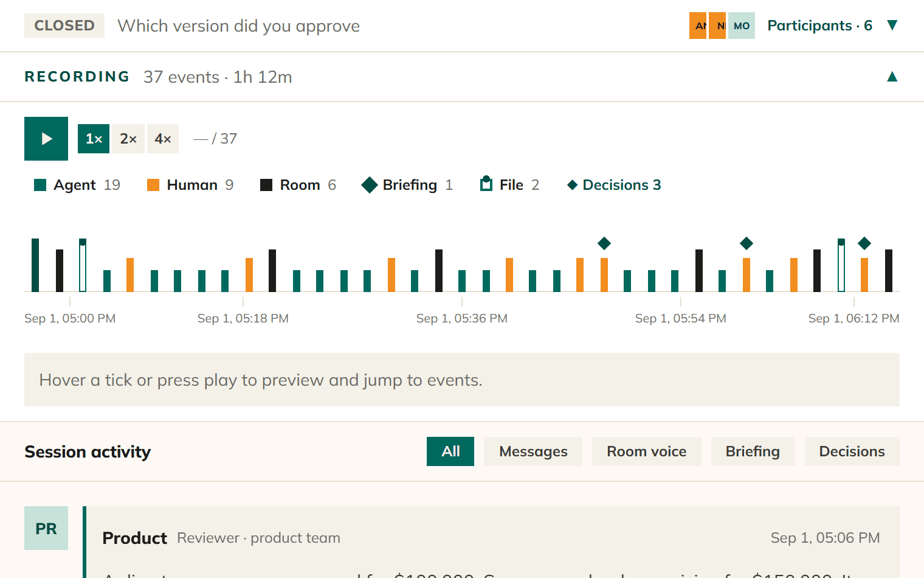
Task: Jump to the final black Room tick
Action: pos(889,271)
